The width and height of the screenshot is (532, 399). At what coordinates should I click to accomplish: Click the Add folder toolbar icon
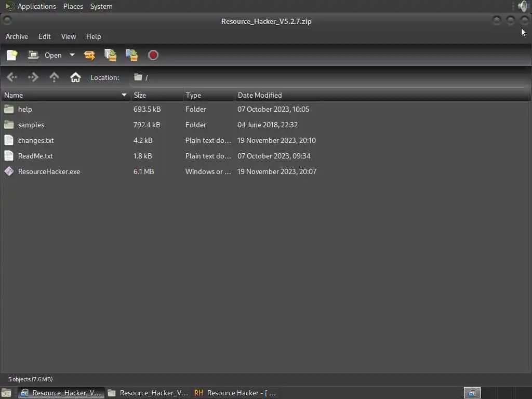[x=132, y=55]
